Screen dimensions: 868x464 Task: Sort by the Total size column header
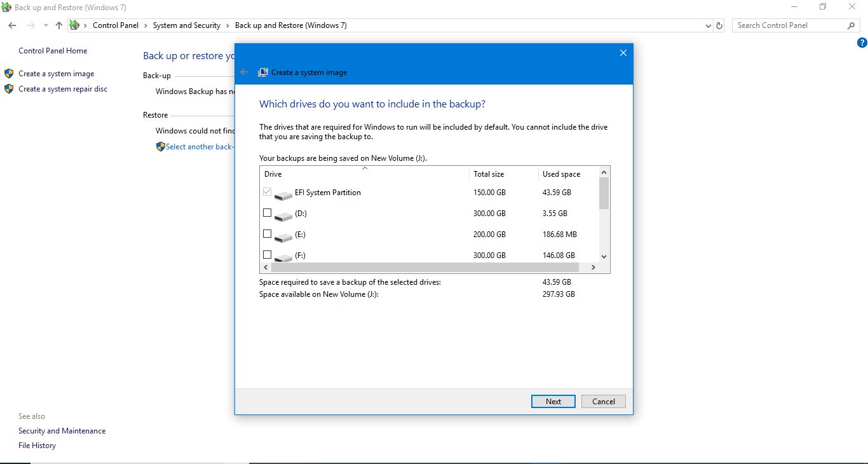(x=504, y=174)
